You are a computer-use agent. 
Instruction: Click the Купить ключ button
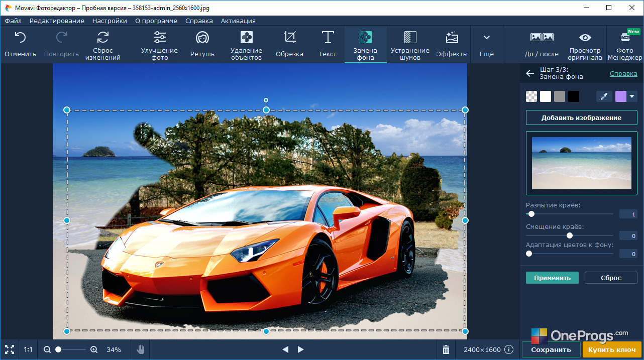point(612,349)
